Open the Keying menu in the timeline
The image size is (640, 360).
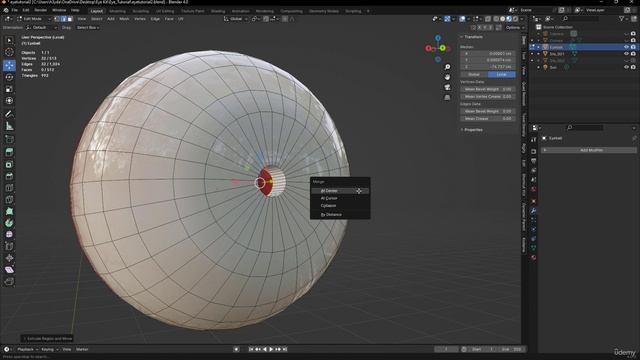(49, 349)
